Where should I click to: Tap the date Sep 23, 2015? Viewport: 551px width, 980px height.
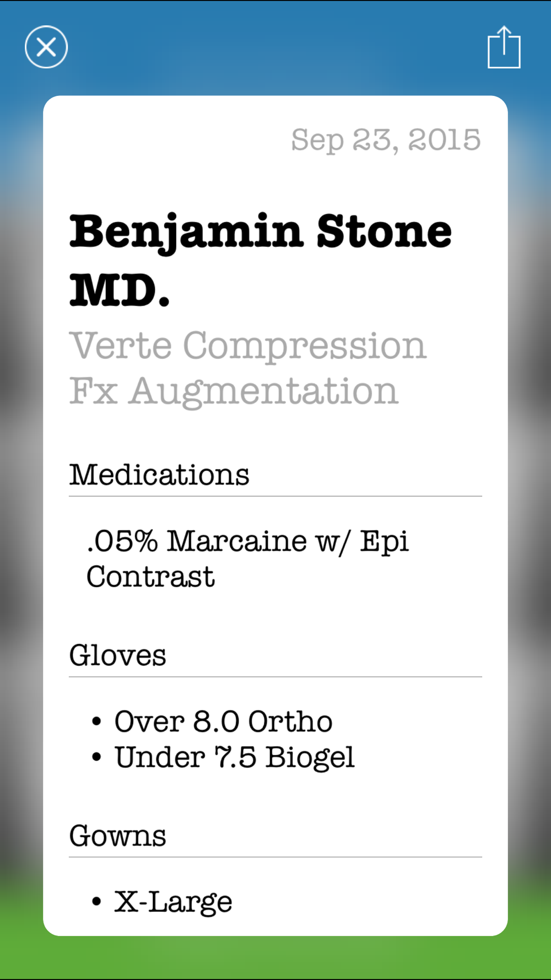[x=386, y=139]
